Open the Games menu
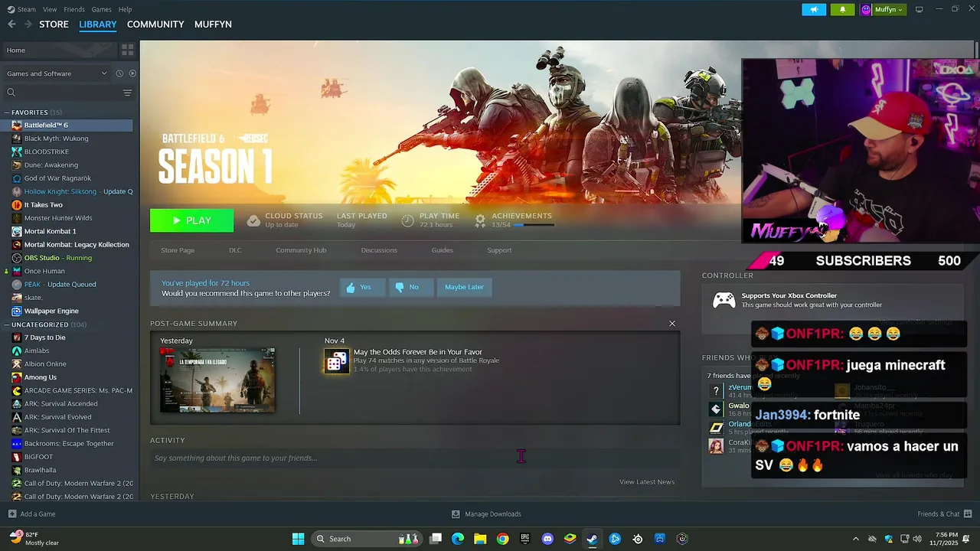The image size is (980, 551). [101, 9]
